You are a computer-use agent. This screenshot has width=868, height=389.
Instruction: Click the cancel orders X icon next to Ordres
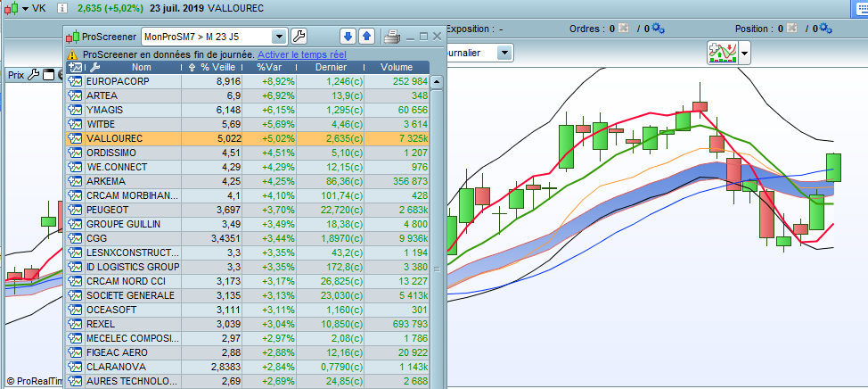coord(623,29)
